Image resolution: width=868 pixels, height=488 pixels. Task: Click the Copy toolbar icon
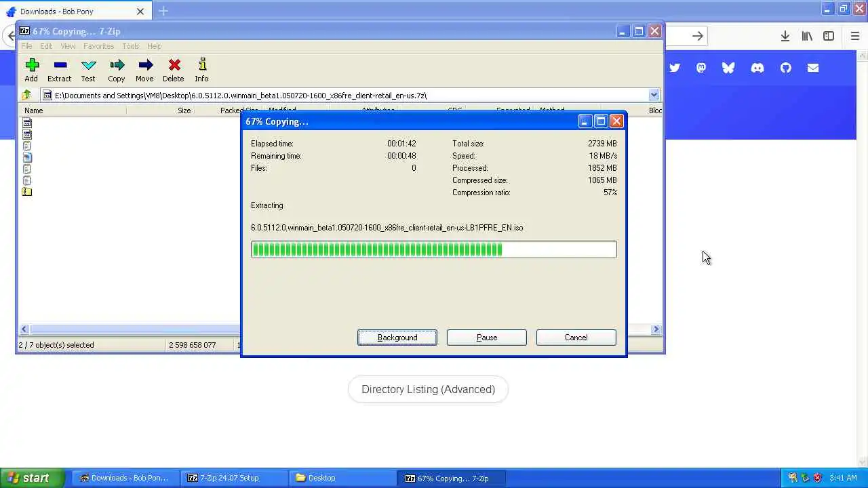(117, 65)
